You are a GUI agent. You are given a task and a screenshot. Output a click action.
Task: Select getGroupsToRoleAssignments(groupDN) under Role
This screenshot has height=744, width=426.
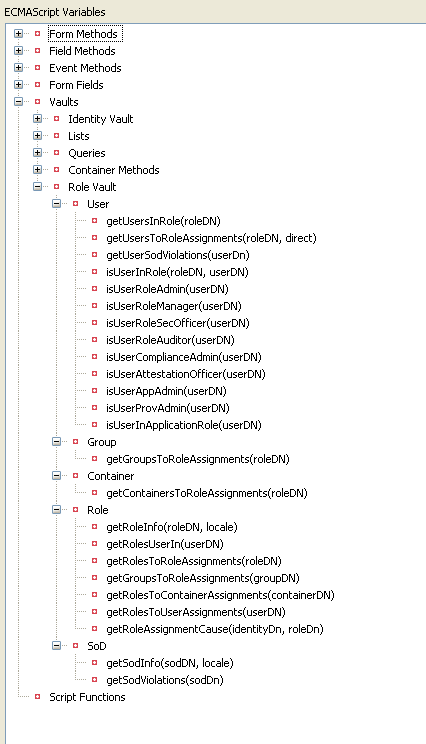coord(203,578)
